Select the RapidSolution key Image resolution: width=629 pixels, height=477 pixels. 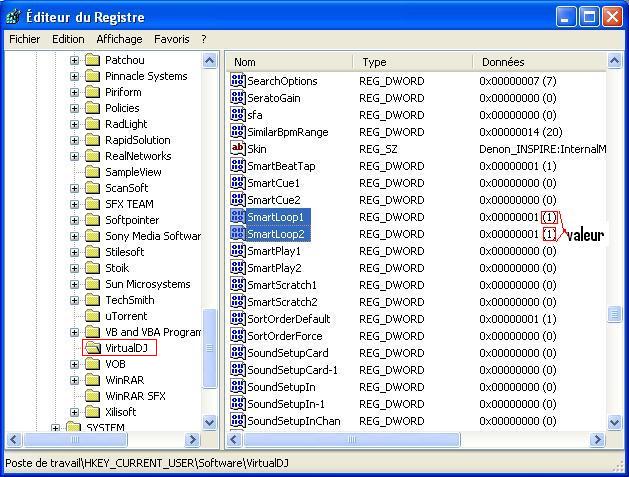[138, 140]
